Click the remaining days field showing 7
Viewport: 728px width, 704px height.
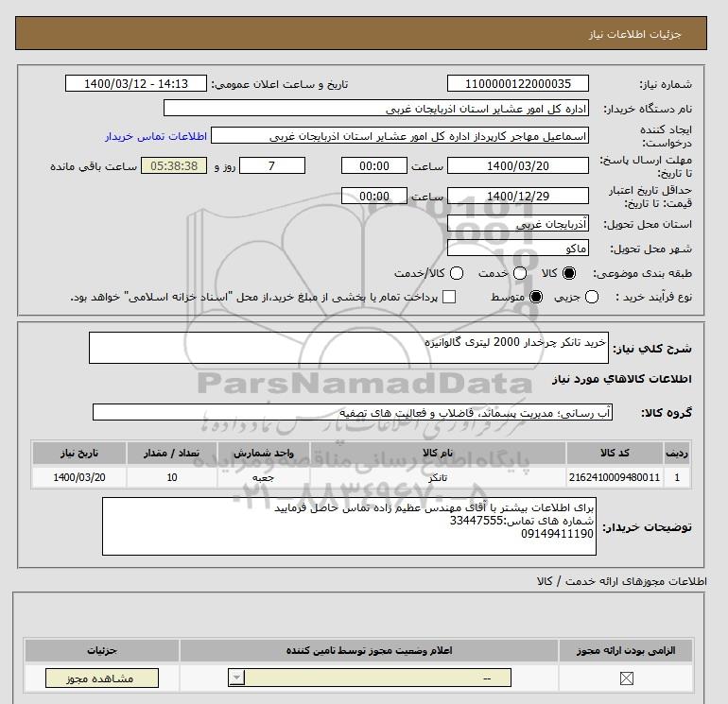272,165
